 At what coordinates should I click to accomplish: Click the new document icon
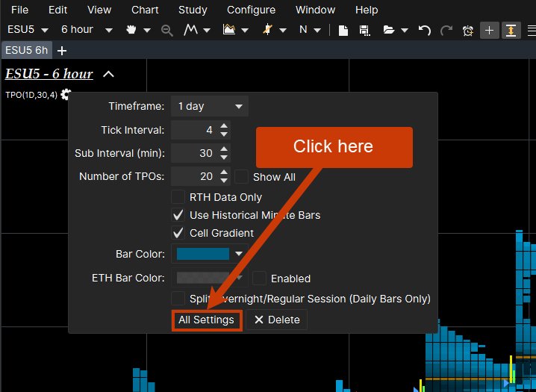pos(343,31)
